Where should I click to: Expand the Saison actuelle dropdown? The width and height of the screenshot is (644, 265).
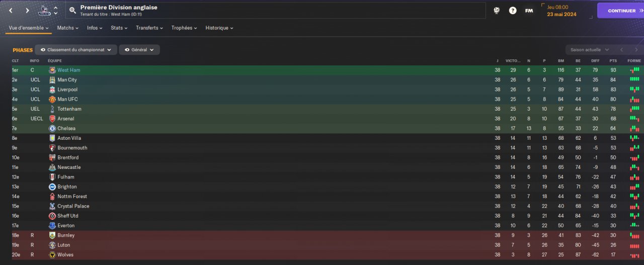(x=590, y=50)
